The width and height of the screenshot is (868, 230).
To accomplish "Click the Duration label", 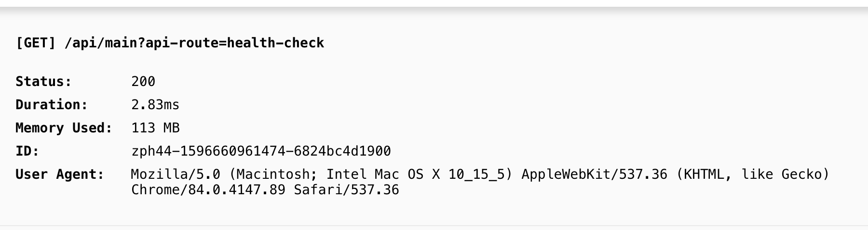I will tap(52, 104).
